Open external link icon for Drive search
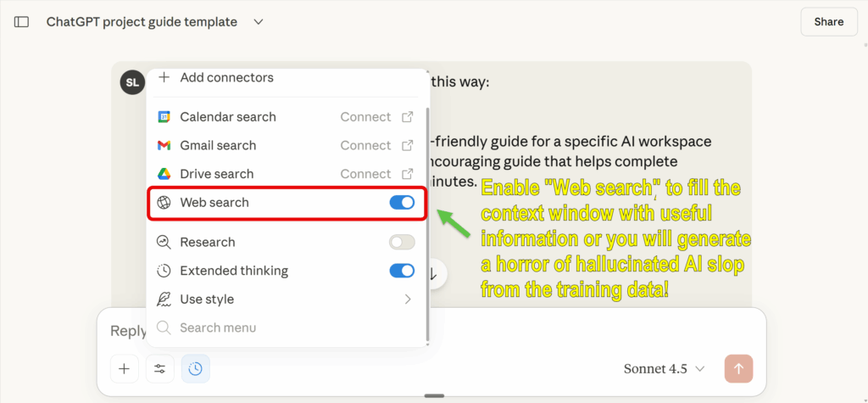The width and height of the screenshot is (868, 403). [407, 174]
